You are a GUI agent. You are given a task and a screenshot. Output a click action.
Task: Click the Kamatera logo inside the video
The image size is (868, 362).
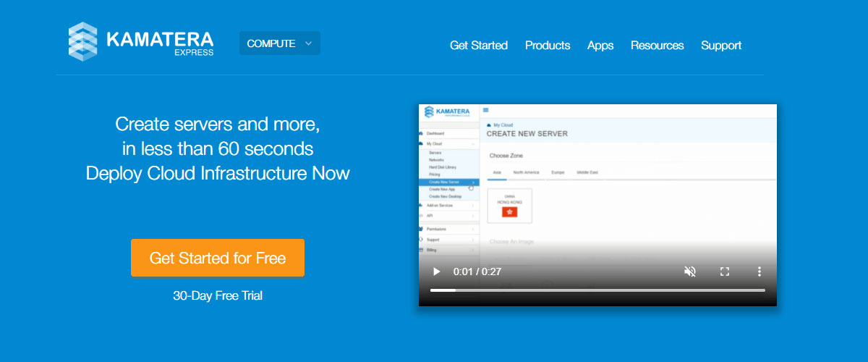[x=448, y=111]
